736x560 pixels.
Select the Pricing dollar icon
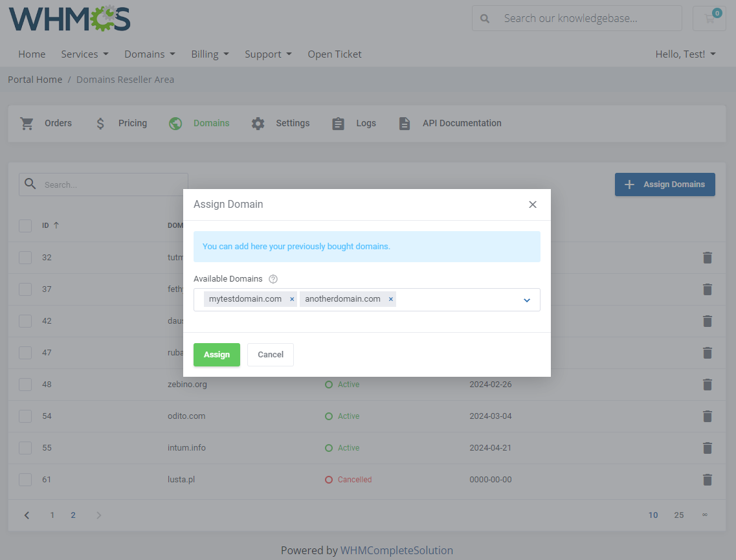(100, 123)
